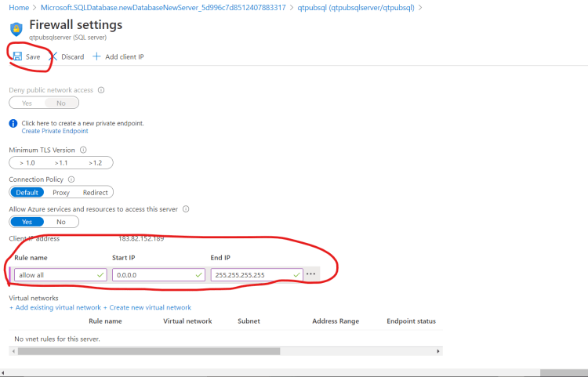The width and height of the screenshot is (588, 377).
Task: Show info for Minimum TLS Version
Action: tap(83, 150)
